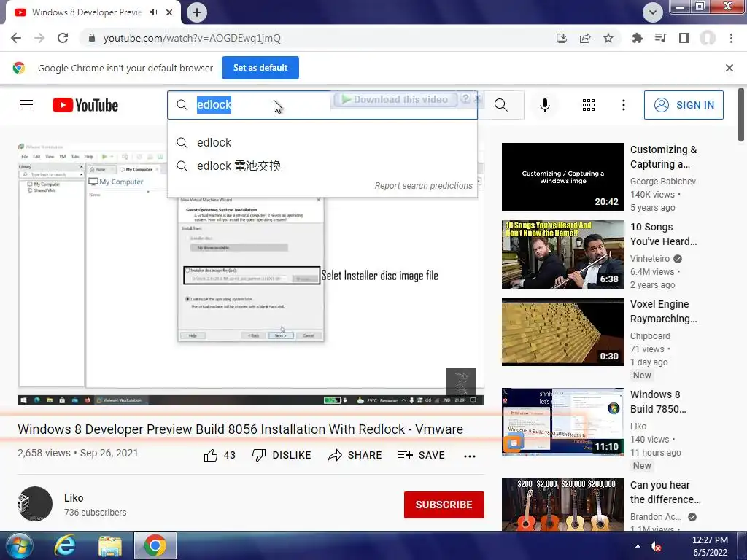Select the 'edlock' search suggestion
The image size is (747, 560).
pos(322,142)
